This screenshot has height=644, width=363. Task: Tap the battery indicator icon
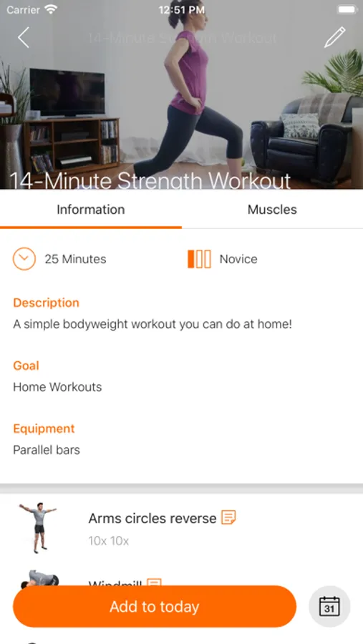(347, 9)
